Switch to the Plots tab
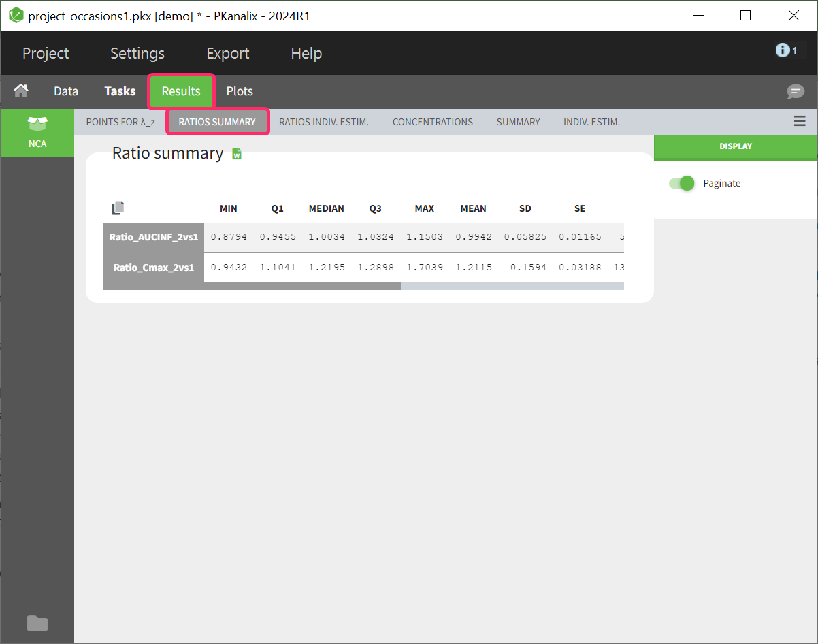This screenshot has height=644, width=818. pos(240,91)
